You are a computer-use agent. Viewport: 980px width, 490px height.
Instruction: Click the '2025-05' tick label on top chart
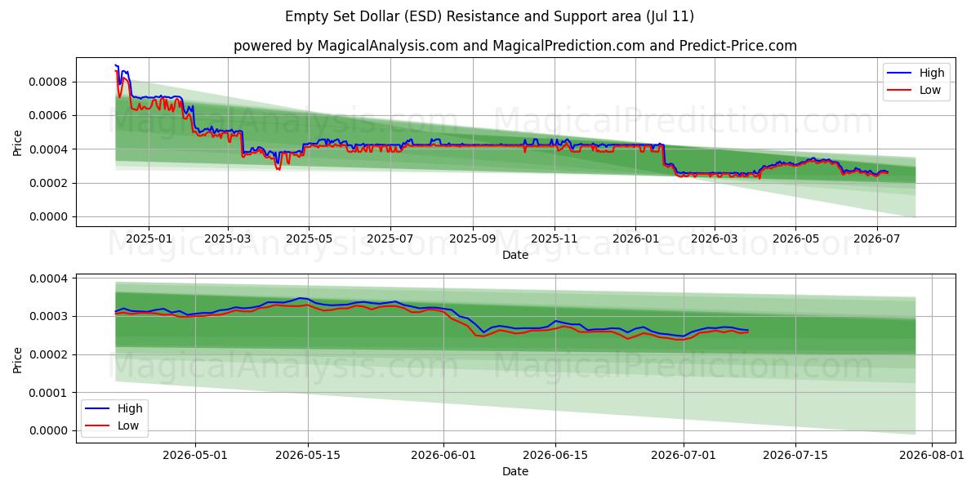click(309, 239)
